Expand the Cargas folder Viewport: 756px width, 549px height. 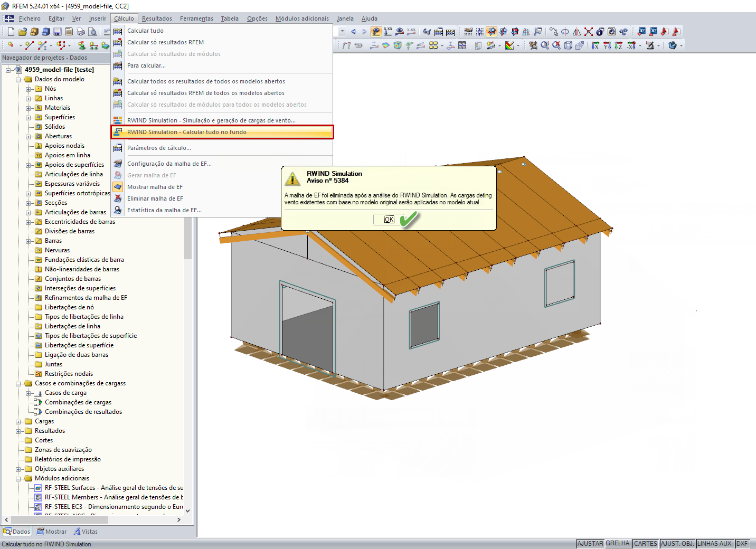tap(18, 421)
